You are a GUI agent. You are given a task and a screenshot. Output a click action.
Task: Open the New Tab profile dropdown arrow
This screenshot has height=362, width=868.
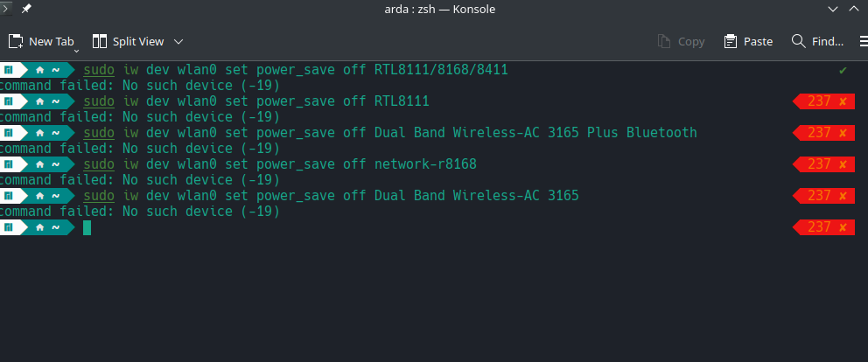click(x=76, y=49)
